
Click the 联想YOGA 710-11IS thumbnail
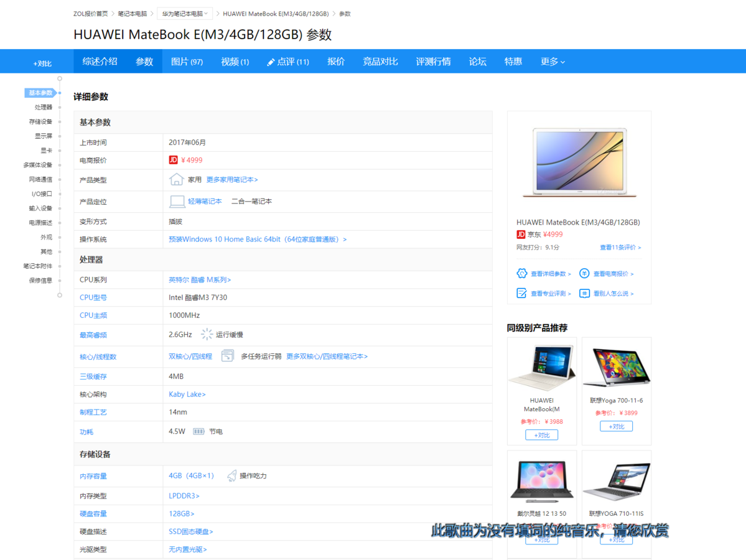click(x=617, y=480)
